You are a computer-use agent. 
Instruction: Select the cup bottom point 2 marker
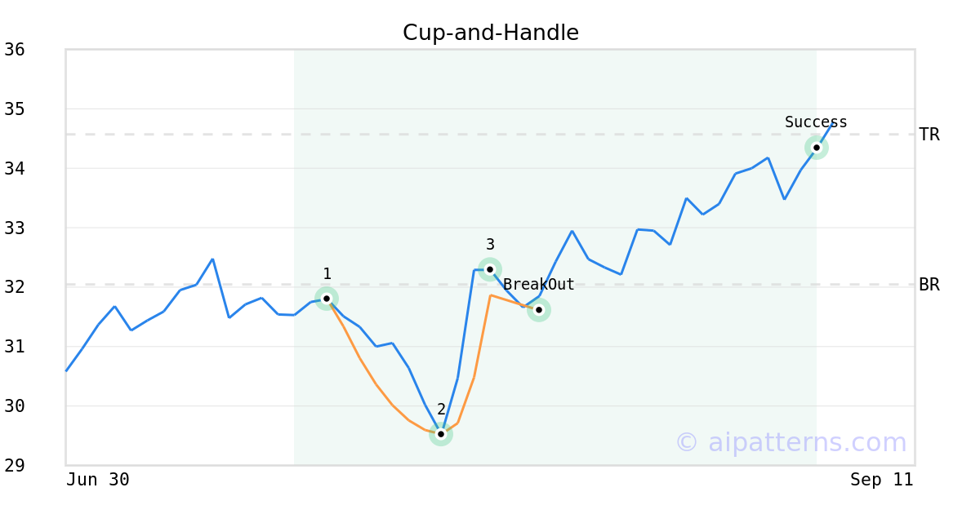coord(441,434)
